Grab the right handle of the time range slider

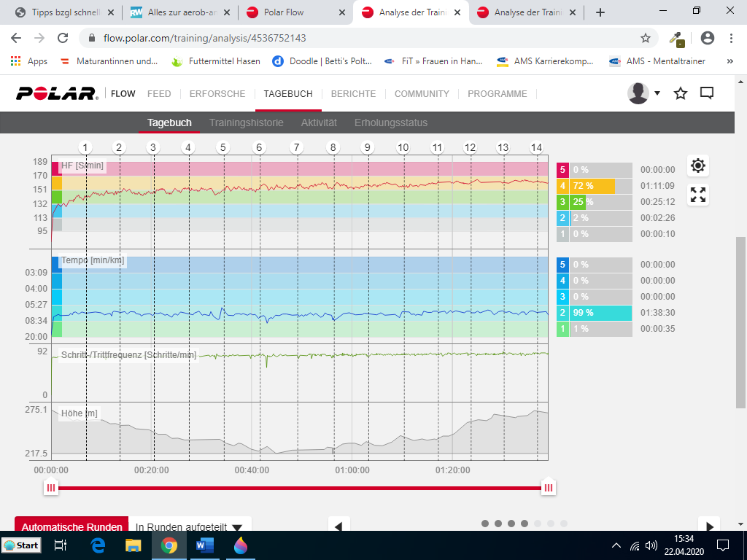click(548, 488)
